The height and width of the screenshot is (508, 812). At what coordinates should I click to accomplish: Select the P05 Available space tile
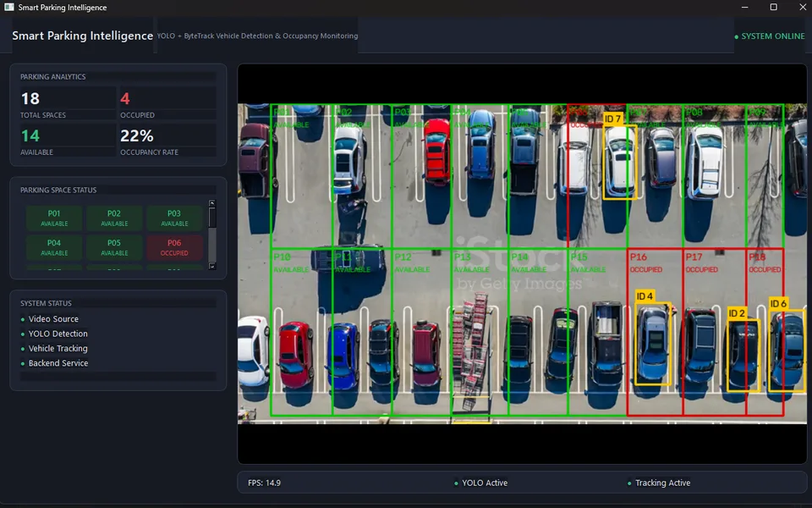(114, 247)
